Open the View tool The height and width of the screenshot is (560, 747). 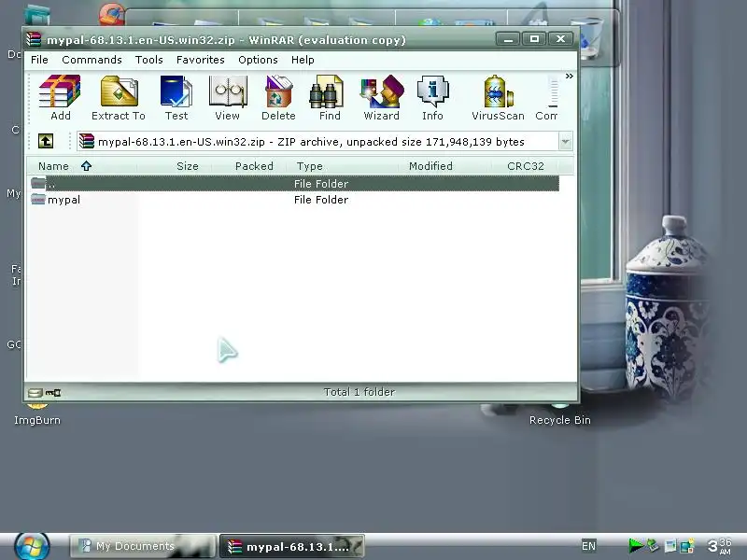227,98
